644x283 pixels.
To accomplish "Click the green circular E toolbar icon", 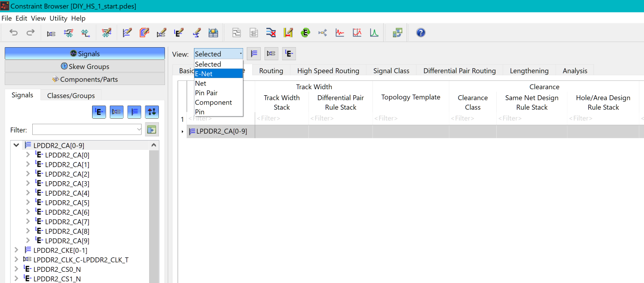I will coord(305,33).
